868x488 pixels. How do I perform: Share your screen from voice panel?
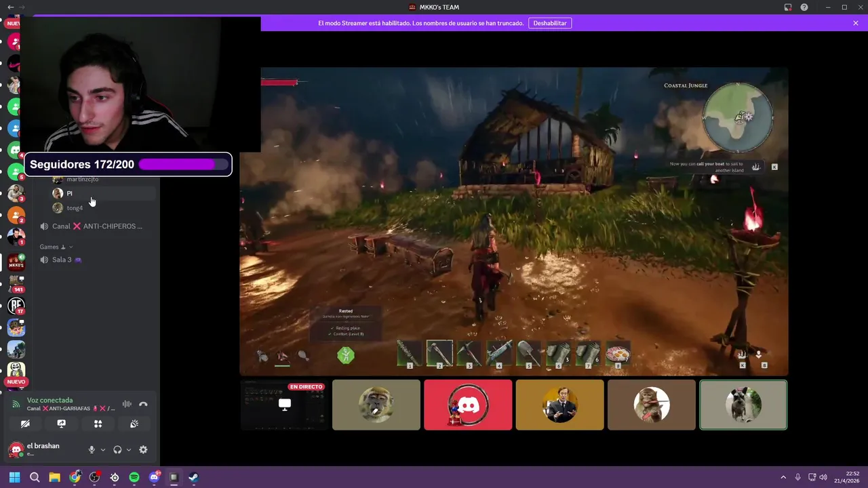tap(62, 424)
